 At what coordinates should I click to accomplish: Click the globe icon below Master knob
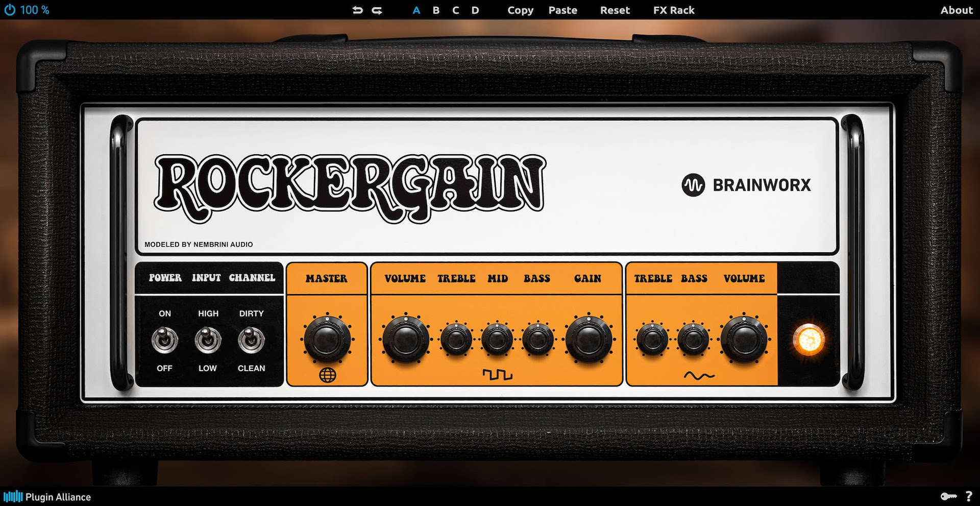327,375
